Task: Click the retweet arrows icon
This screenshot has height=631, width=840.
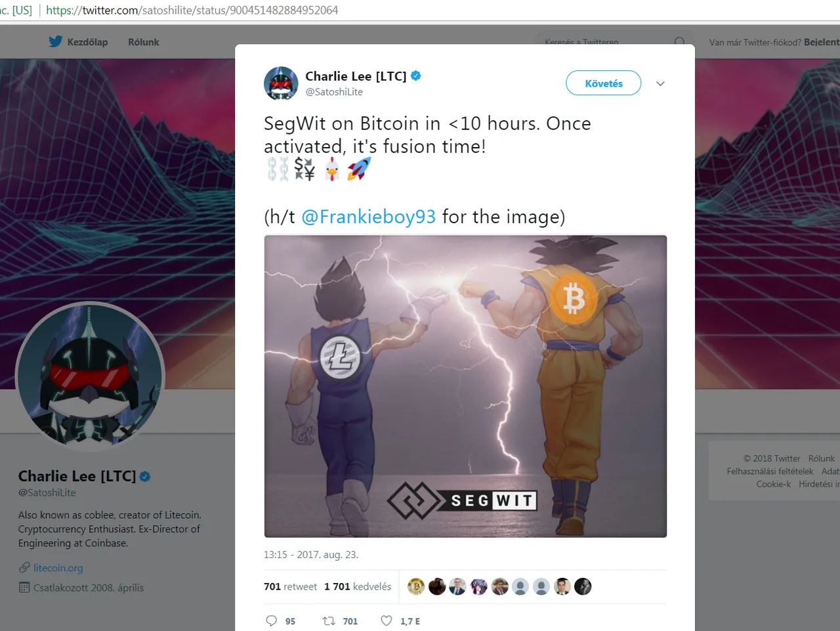Action: coord(329,620)
